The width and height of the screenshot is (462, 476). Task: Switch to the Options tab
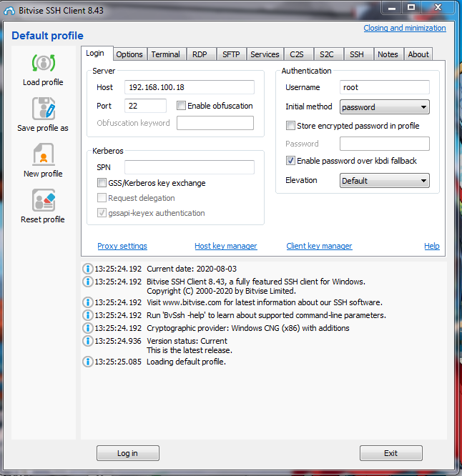pyautogui.click(x=129, y=54)
